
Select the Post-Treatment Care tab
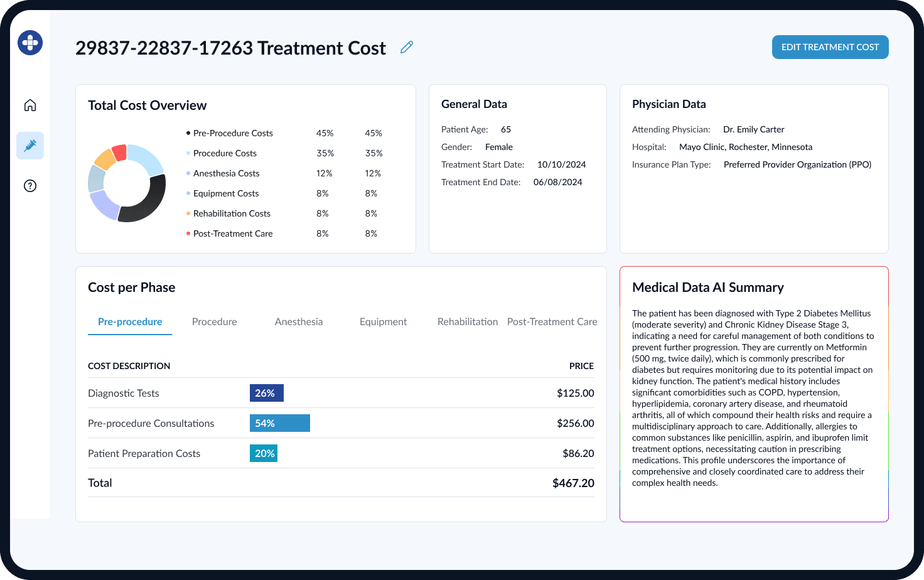(x=552, y=321)
